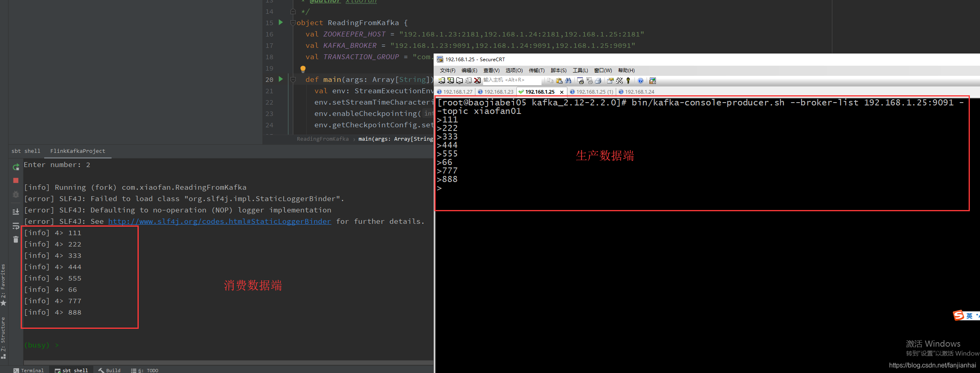The width and height of the screenshot is (980, 373).
Task: Toggle Sogou English/Chinese mode indicator
Action: pos(969,315)
